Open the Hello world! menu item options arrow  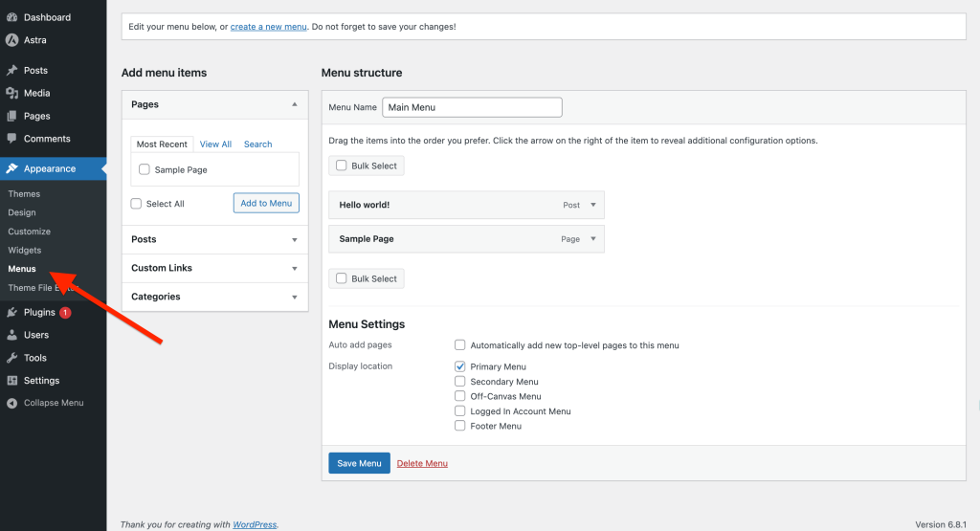pos(592,205)
